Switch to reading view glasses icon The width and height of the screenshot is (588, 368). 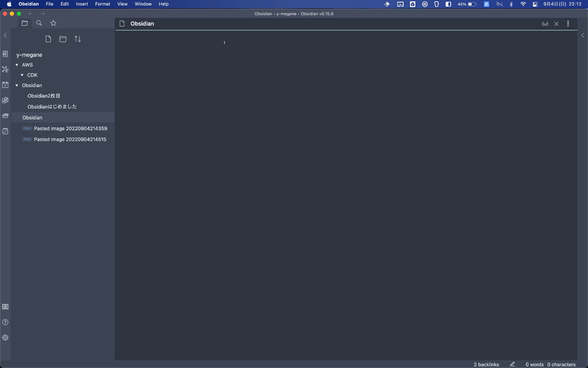point(545,24)
